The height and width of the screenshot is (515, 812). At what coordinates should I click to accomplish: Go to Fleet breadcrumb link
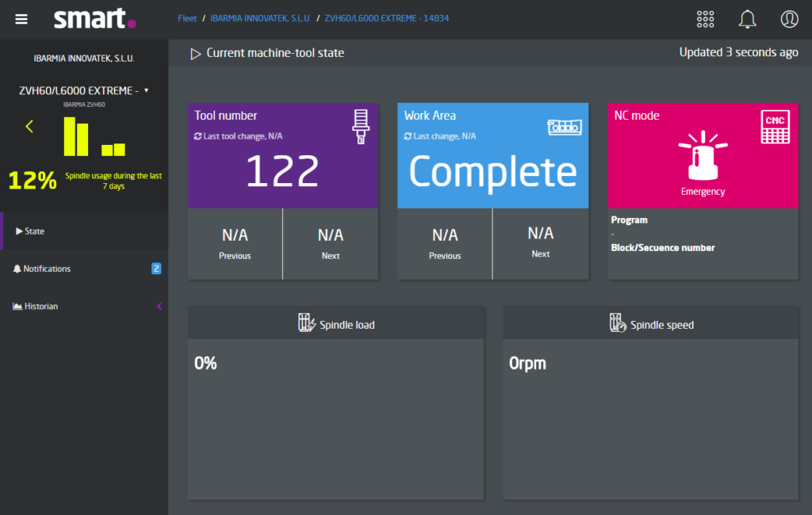[187, 17]
